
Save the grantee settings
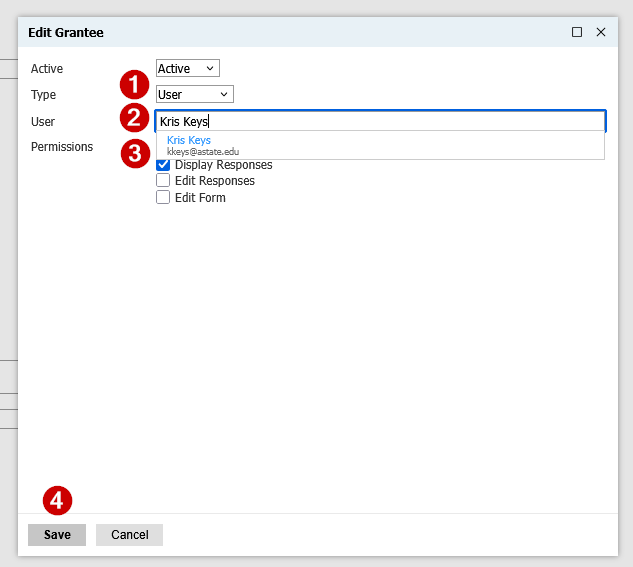coord(57,535)
